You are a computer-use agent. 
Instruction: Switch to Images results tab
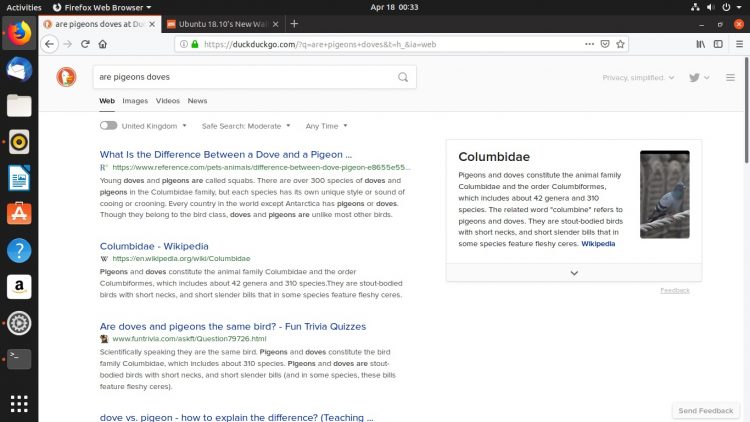click(x=135, y=101)
